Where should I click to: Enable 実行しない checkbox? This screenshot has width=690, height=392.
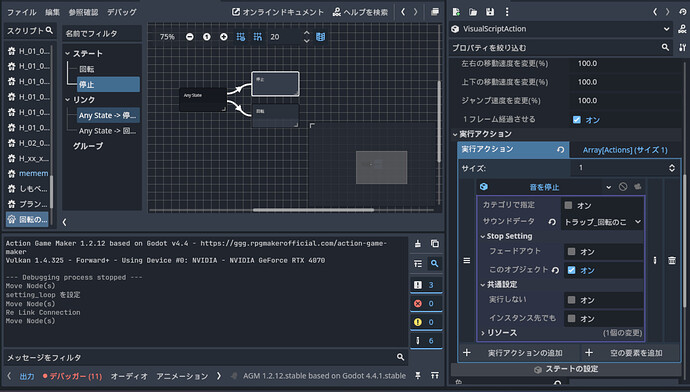point(571,300)
